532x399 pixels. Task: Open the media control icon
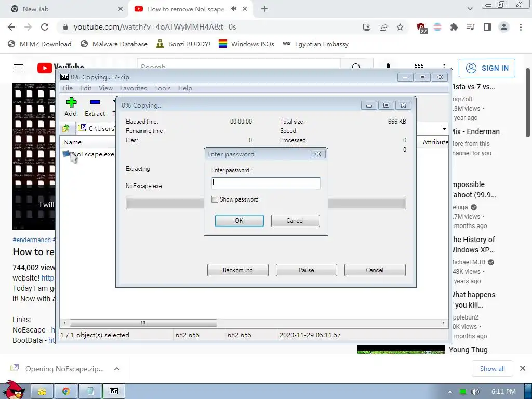tap(470, 27)
